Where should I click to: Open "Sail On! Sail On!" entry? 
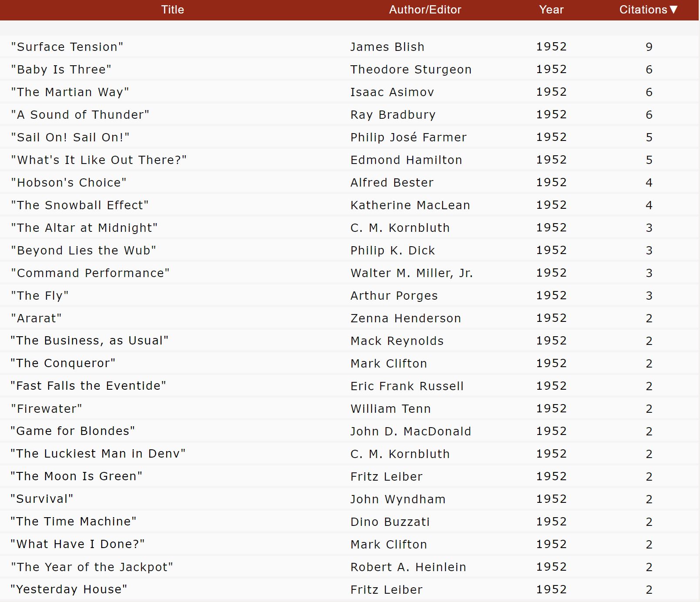pyautogui.click(x=70, y=137)
